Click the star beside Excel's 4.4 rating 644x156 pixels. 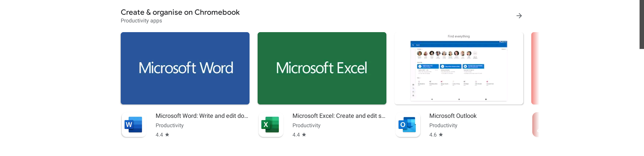tap(304, 135)
